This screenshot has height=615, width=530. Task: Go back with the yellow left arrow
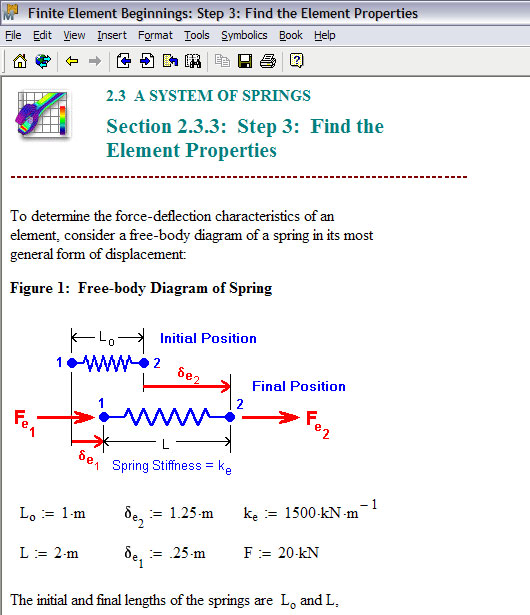pos(72,61)
